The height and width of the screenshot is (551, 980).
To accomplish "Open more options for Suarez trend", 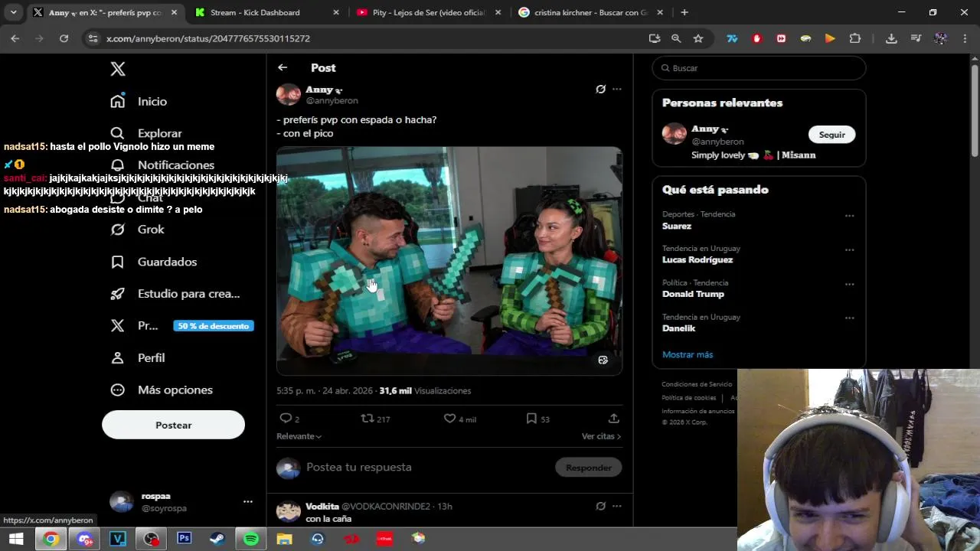I will (849, 216).
